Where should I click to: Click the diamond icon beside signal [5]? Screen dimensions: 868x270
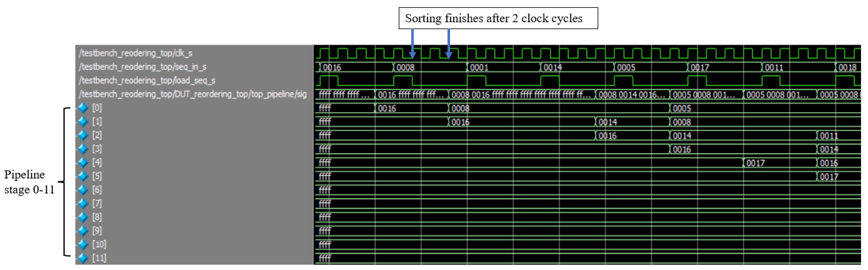[83, 176]
